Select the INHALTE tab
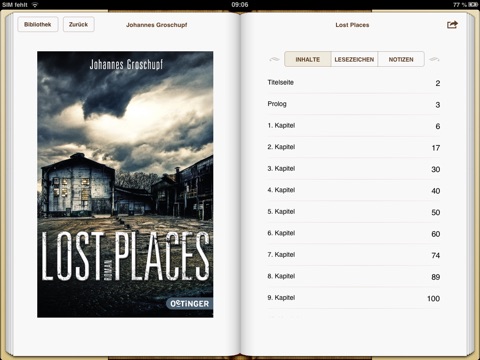This screenshot has width=480, height=360. (308, 59)
